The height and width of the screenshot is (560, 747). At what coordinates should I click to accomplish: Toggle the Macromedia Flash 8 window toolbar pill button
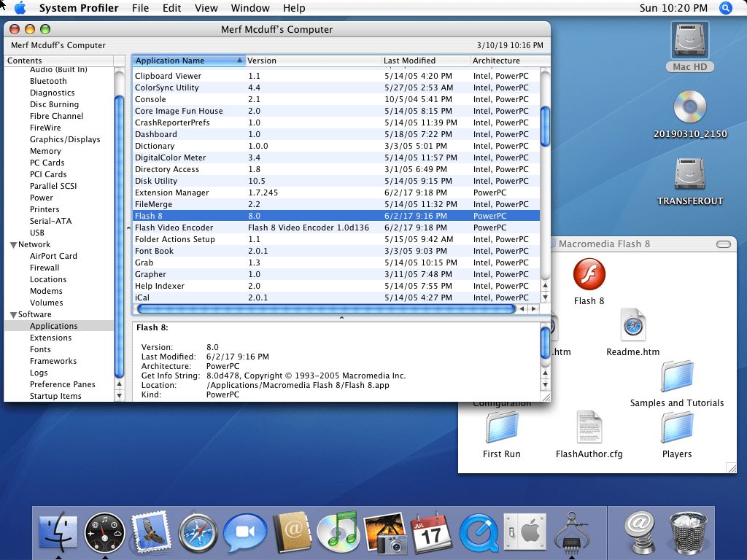pyautogui.click(x=723, y=244)
